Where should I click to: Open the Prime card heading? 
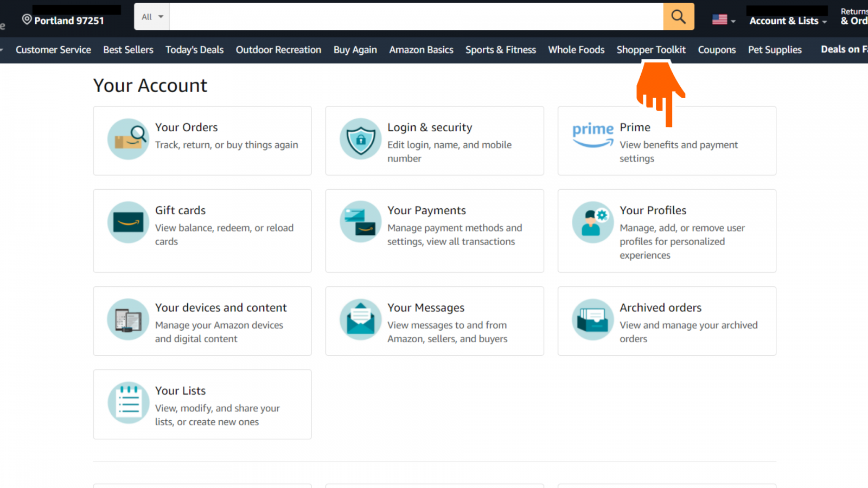[635, 127]
